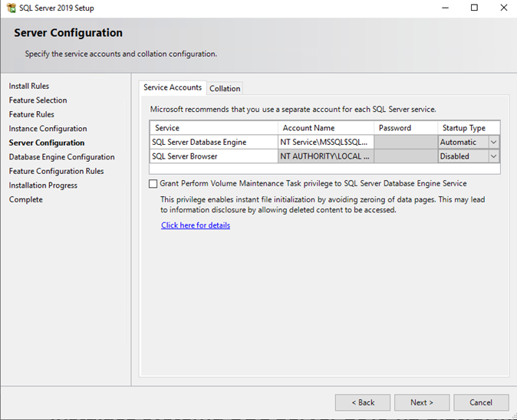
Task: Click the SQL Server Browser account name cell
Action: (x=326, y=156)
